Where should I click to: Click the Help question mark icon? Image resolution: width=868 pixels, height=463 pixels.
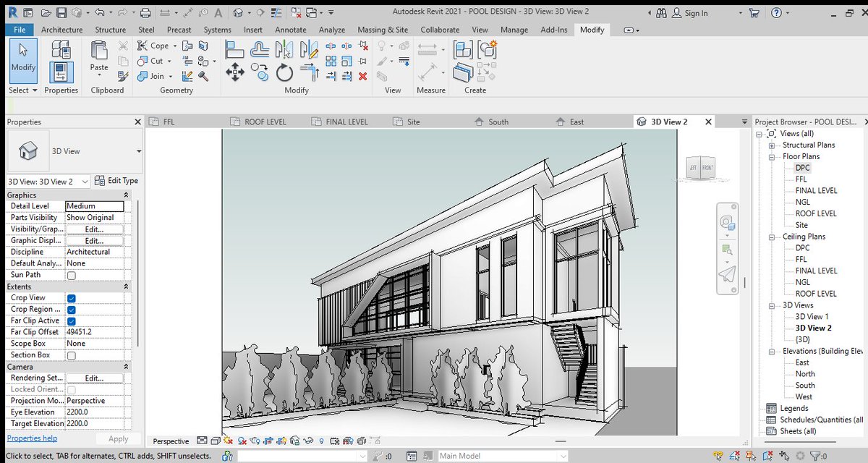click(x=776, y=12)
